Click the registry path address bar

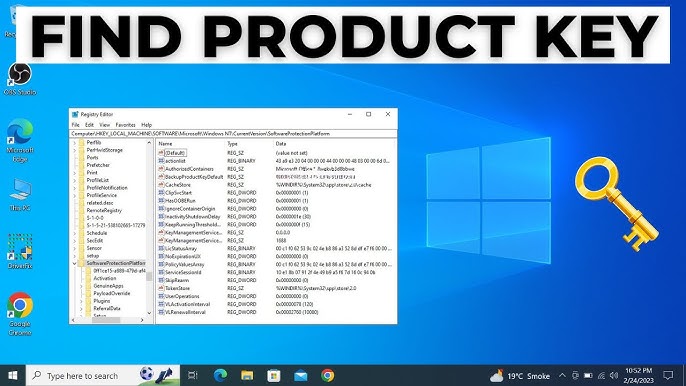click(233, 133)
